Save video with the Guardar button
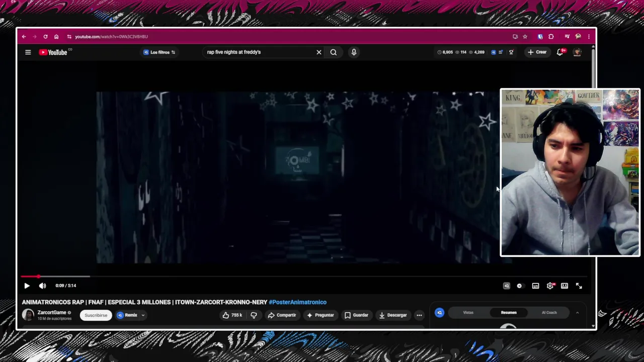Viewport: 644px width, 362px height. (356, 315)
